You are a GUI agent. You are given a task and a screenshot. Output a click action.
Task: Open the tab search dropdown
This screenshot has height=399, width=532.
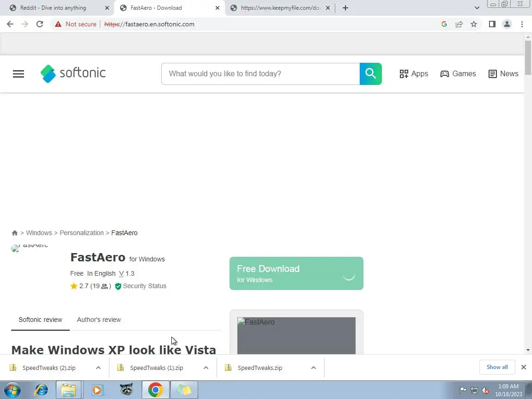477,8
